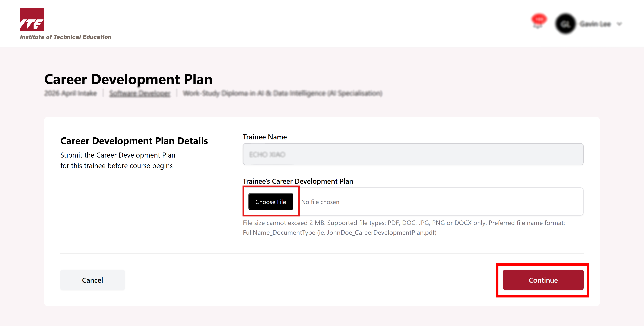The height and width of the screenshot is (326, 644).
Task: Click the Trainee's Career Development Plan label
Action: [x=298, y=181]
